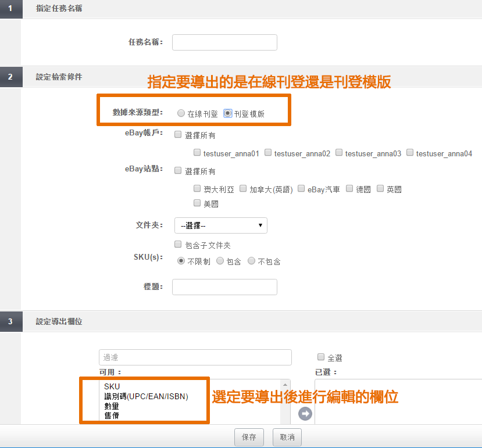Check the testuser_anna01 account checkbox
Image resolution: width=482 pixels, height=448 pixels.
[197, 152]
